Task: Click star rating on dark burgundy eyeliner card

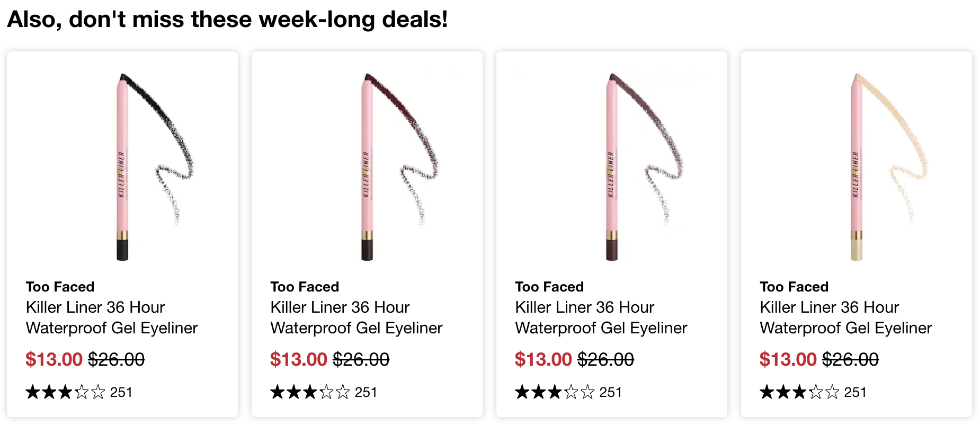Action: pyautogui.click(x=310, y=392)
